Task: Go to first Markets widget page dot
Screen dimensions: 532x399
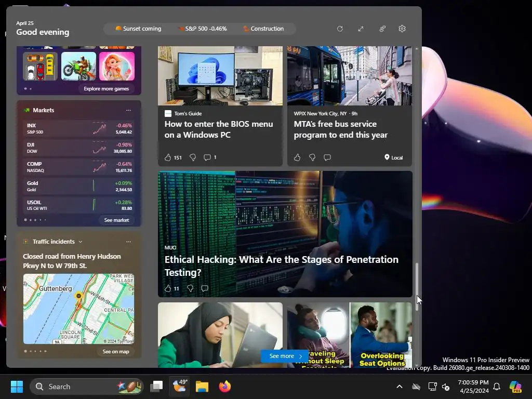Action: click(25, 220)
